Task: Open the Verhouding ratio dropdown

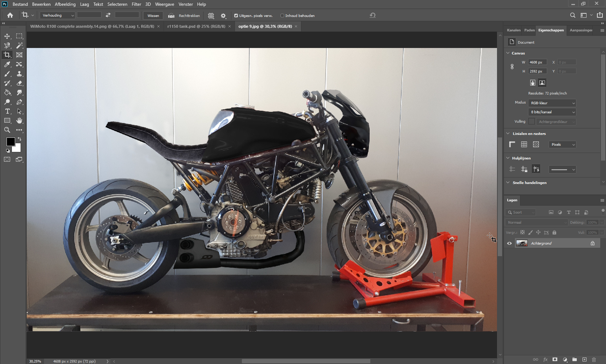Action: click(x=58, y=15)
